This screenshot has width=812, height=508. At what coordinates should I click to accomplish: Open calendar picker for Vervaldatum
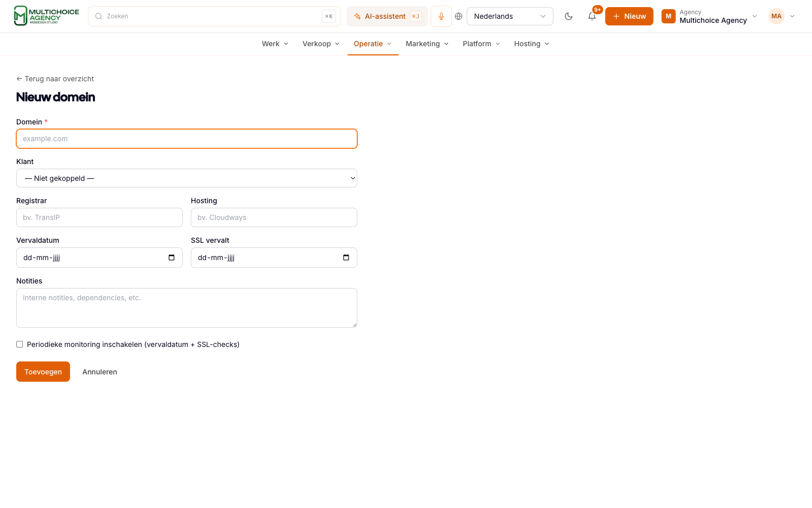[x=172, y=258]
